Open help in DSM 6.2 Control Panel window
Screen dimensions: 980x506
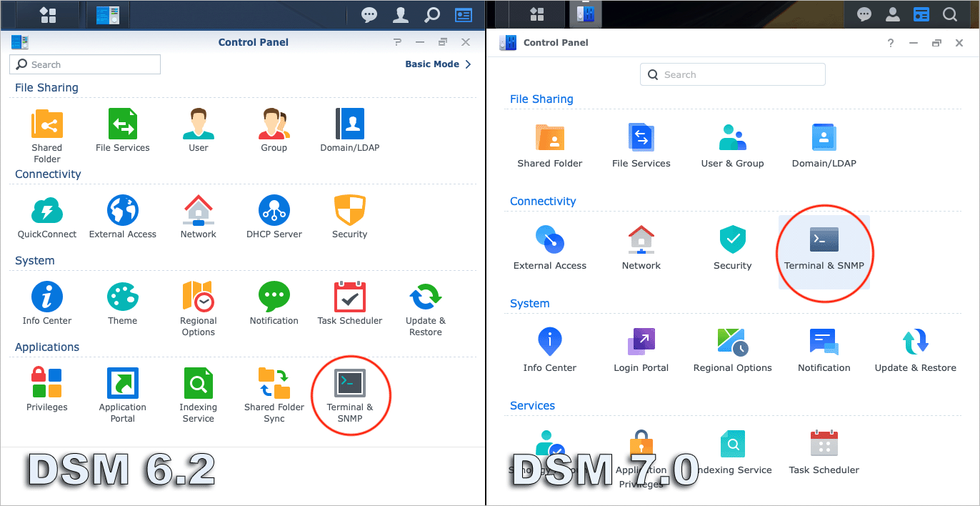click(x=398, y=42)
